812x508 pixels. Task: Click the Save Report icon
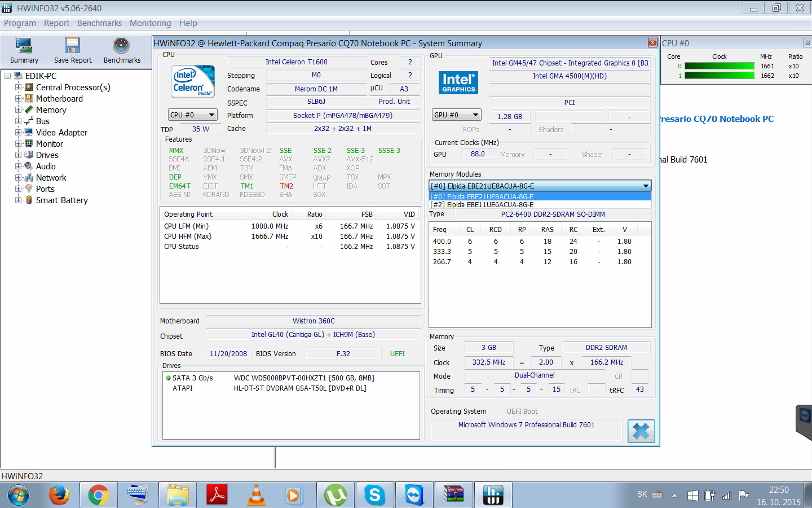click(73, 51)
